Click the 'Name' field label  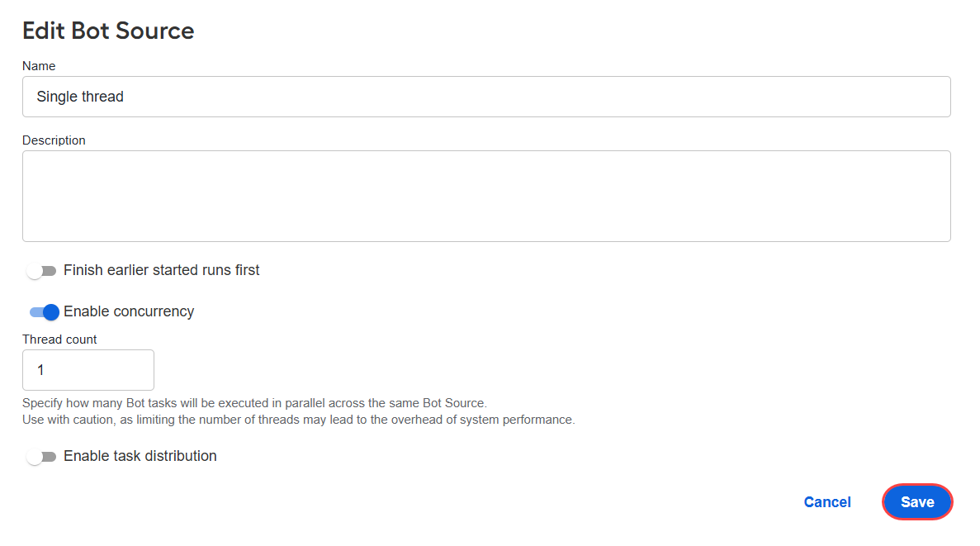(x=39, y=66)
